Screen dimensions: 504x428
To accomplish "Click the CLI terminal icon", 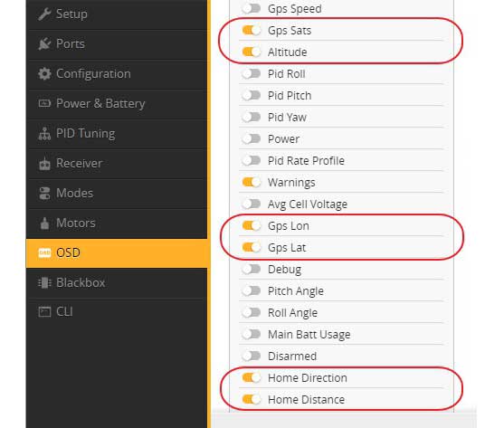I will coord(44,311).
